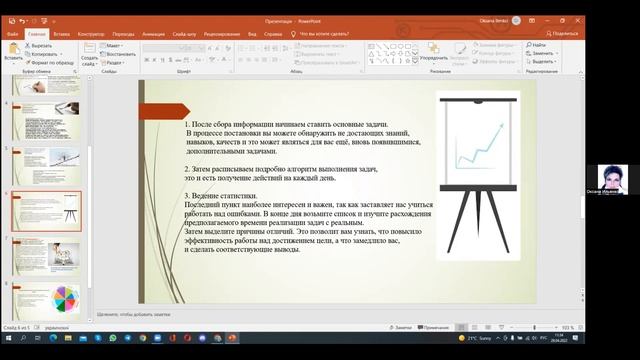The height and width of the screenshot is (360, 640).
Task: Switch to the Insert (Вставка) tab
Action: 62,34
